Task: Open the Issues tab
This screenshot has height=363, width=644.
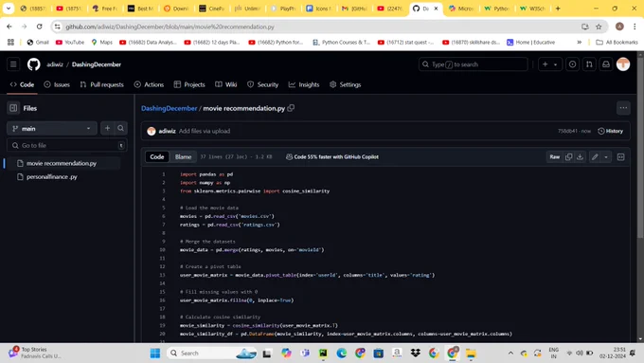Action: tap(57, 84)
